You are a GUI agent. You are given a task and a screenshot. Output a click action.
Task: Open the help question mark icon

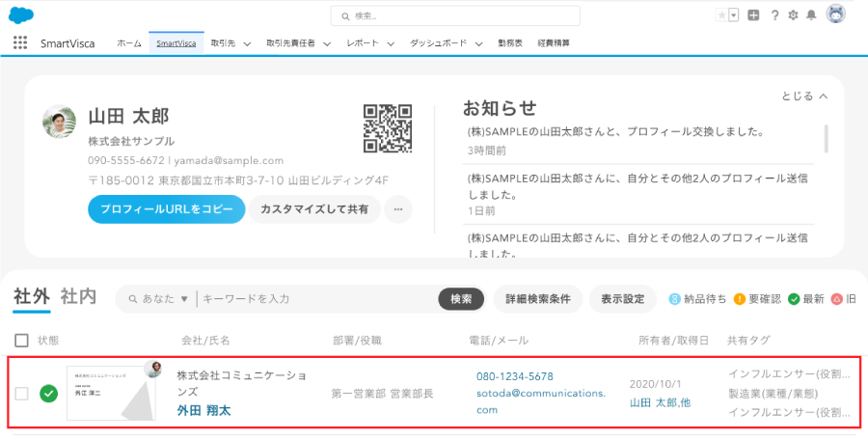pos(774,15)
